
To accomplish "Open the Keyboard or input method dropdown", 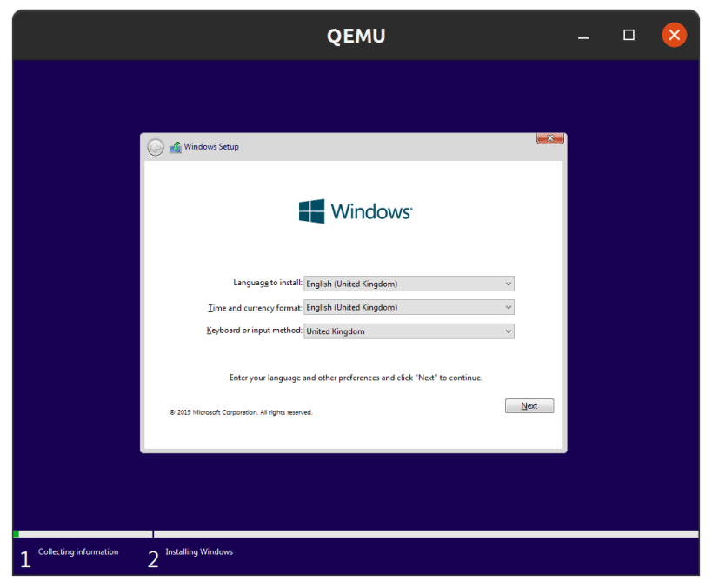I will click(x=409, y=331).
